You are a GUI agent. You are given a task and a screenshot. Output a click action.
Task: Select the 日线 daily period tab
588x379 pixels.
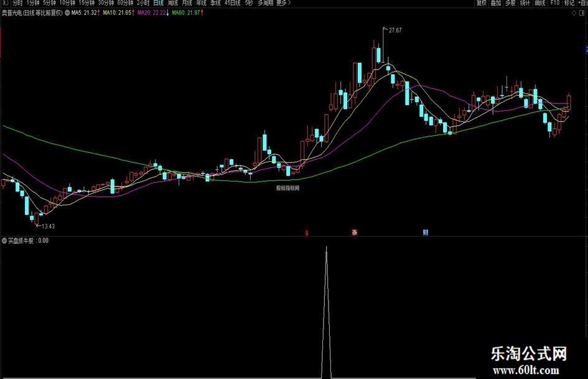[158, 3]
